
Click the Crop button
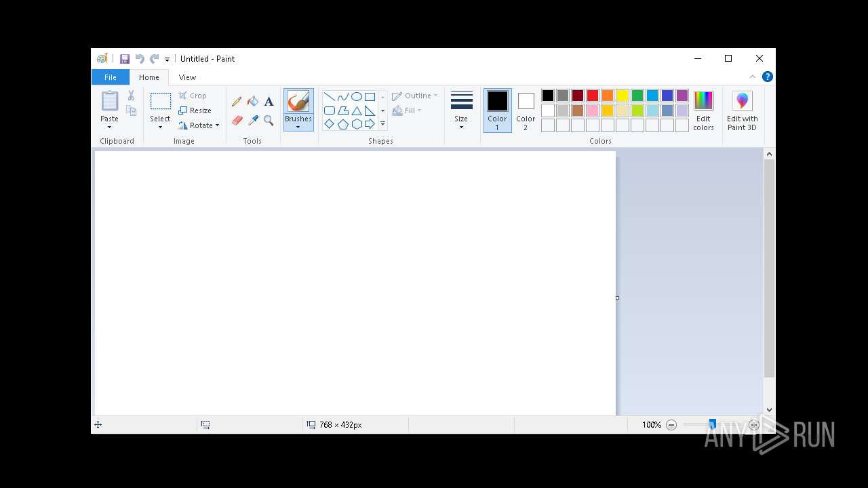tap(193, 96)
